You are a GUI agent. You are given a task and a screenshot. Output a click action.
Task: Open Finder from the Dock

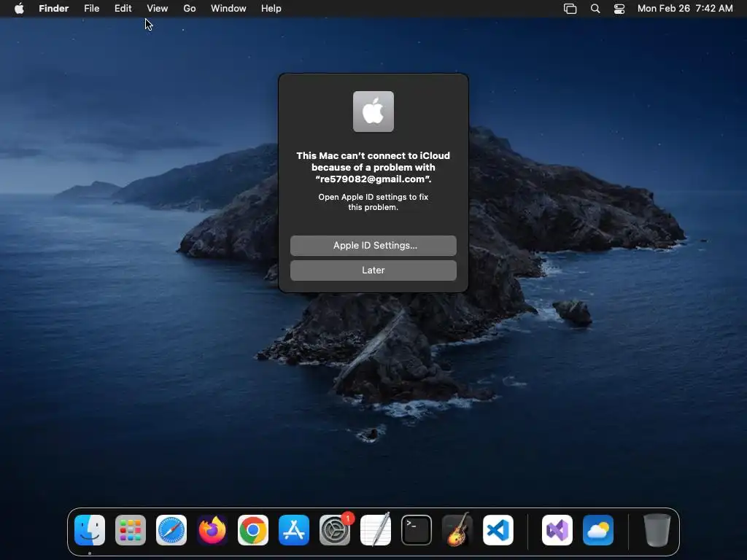pos(90,530)
